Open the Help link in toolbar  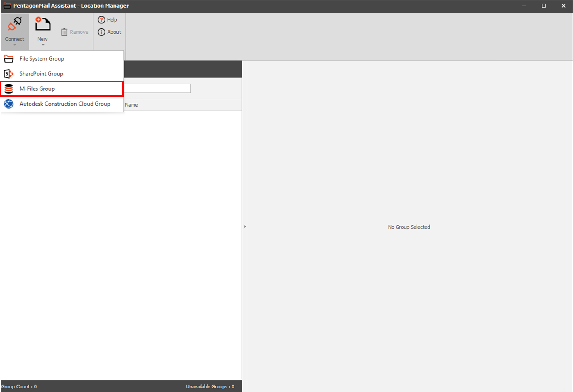point(112,20)
